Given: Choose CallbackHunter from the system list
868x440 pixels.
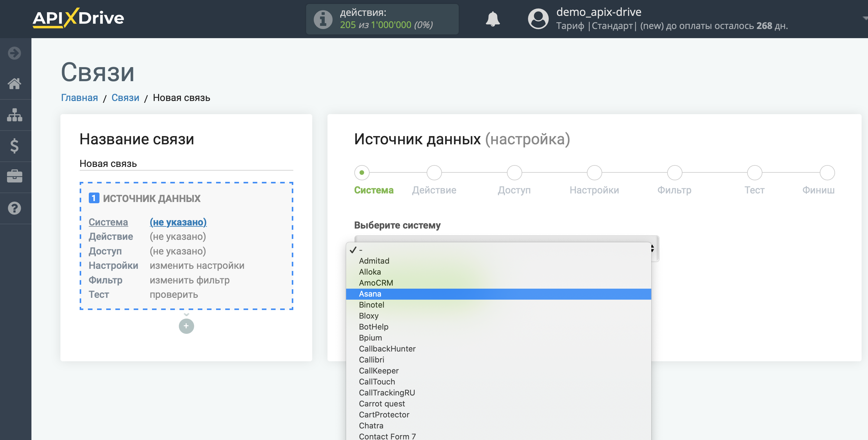Looking at the screenshot, I should 498,349.
